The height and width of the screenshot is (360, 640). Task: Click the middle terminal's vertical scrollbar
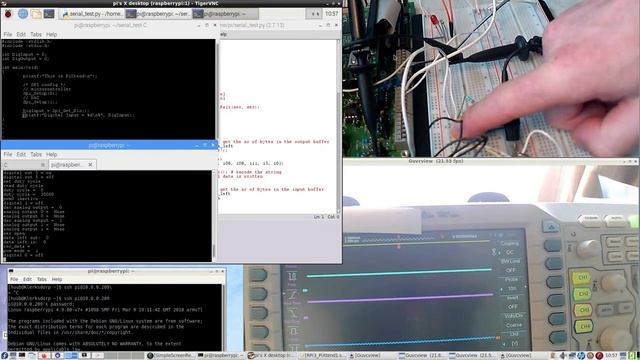pyautogui.click(x=214, y=216)
